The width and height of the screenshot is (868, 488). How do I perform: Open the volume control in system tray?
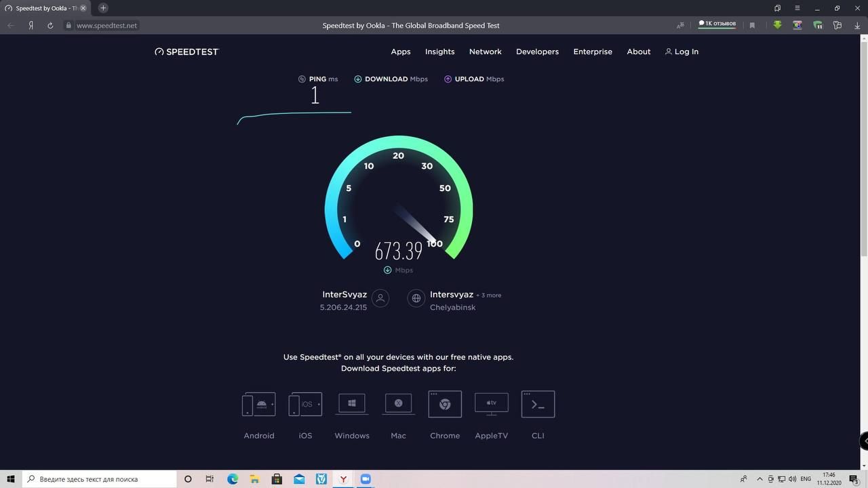[x=792, y=479]
